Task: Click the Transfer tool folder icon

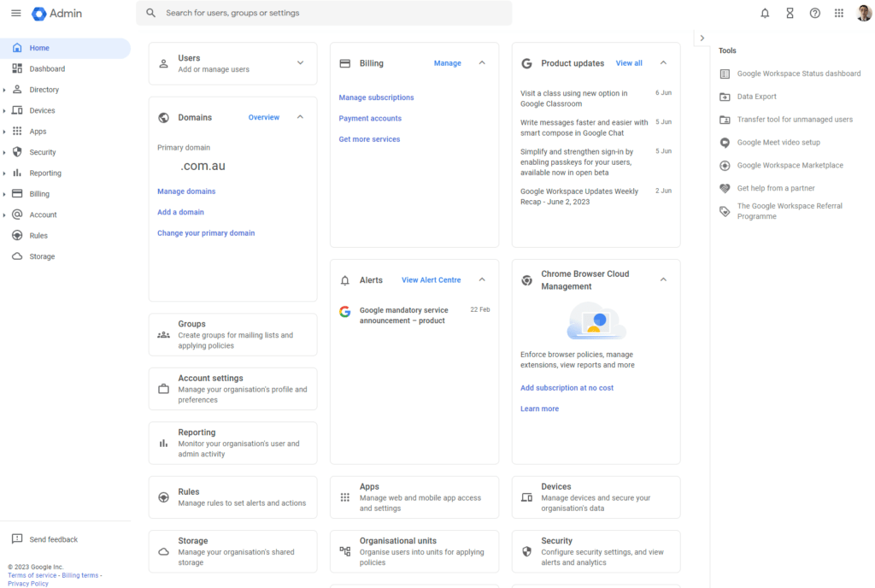Action: (x=725, y=120)
